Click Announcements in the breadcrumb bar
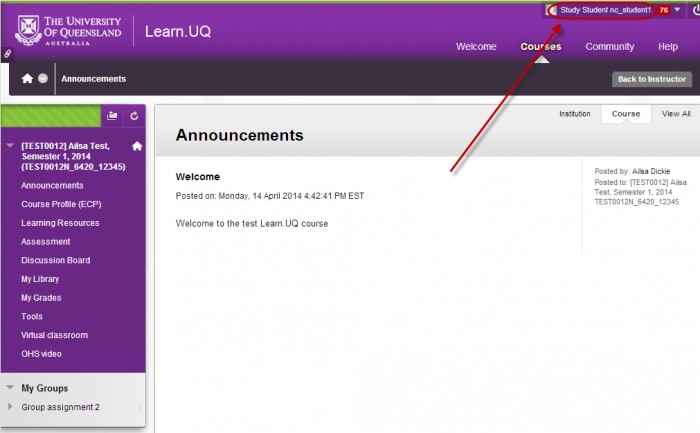 (x=93, y=79)
